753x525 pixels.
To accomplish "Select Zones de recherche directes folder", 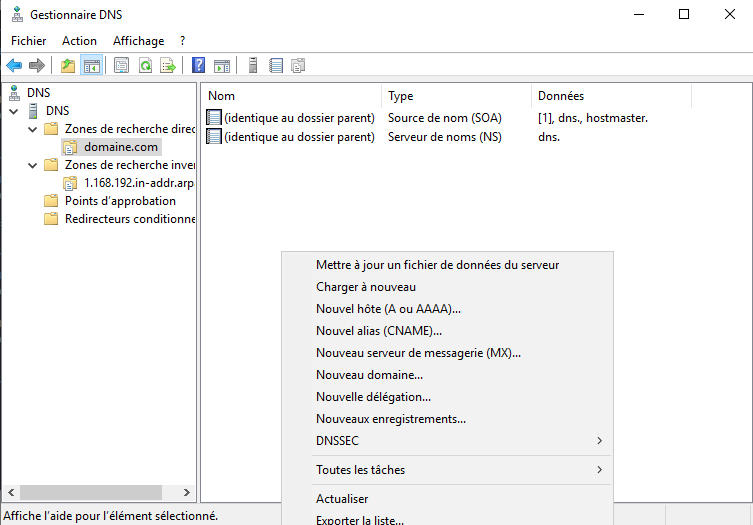I will 130,129.
